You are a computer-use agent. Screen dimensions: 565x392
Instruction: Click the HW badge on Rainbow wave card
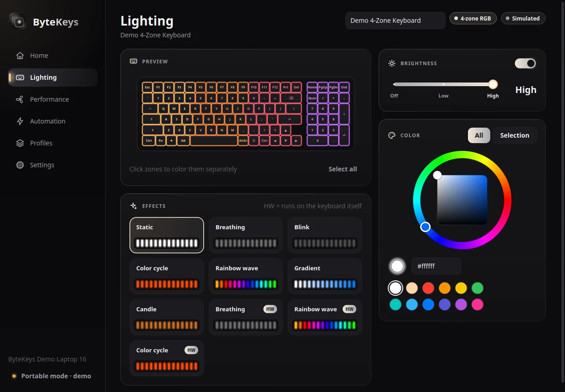pyautogui.click(x=349, y=309)
